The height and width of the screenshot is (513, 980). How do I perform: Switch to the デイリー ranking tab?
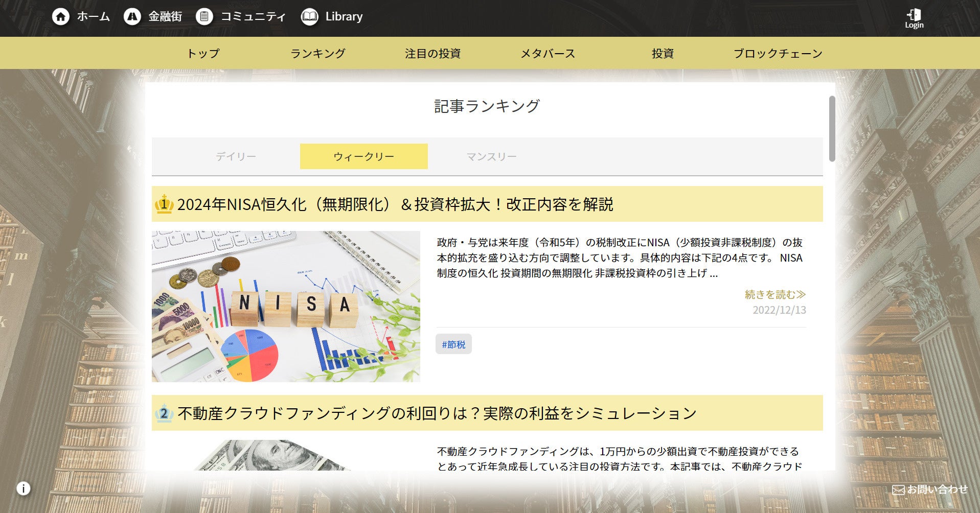pos(236,156)
